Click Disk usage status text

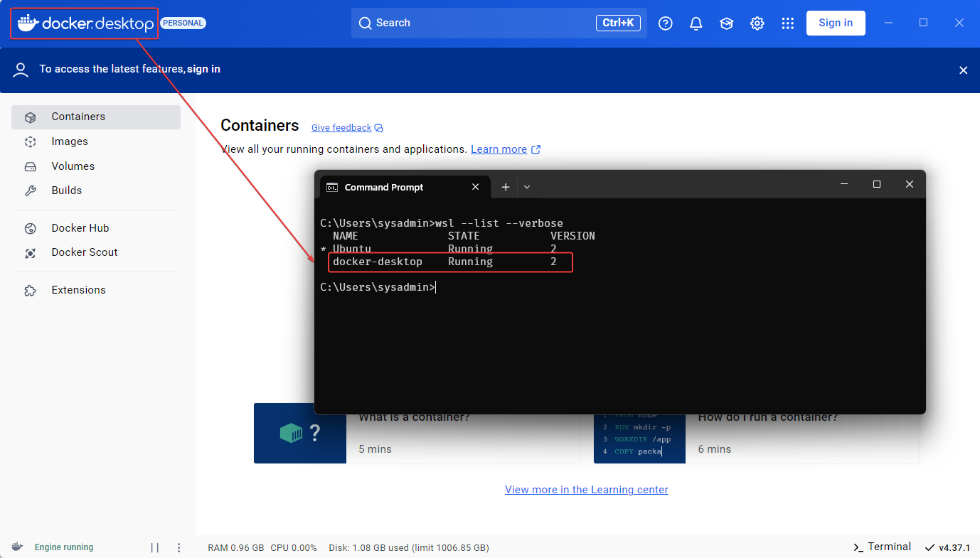point(409,548)
